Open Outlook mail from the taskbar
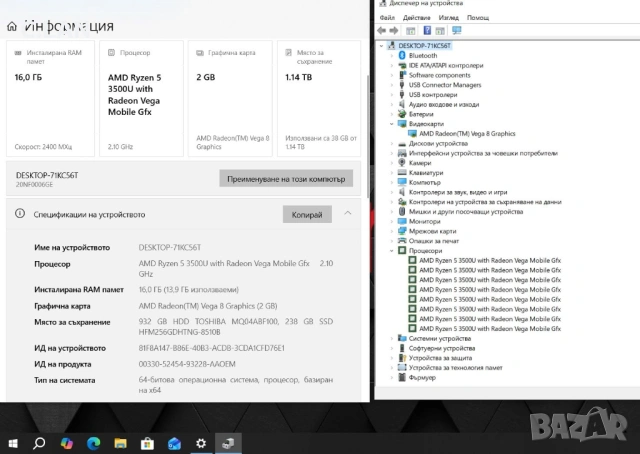The height and width of the screenshot is (454, 640). pos(174,443)
